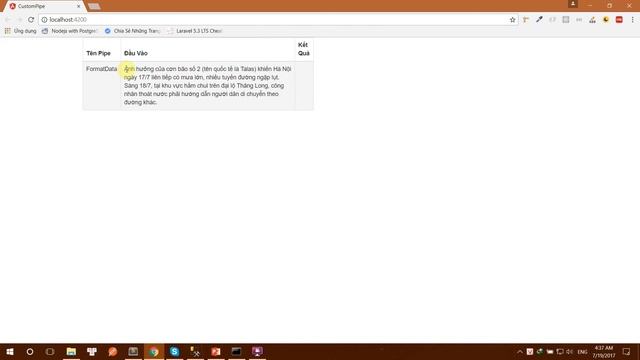Open Chrome's three-dot menu
640x360 pixels.
point(633,20)
